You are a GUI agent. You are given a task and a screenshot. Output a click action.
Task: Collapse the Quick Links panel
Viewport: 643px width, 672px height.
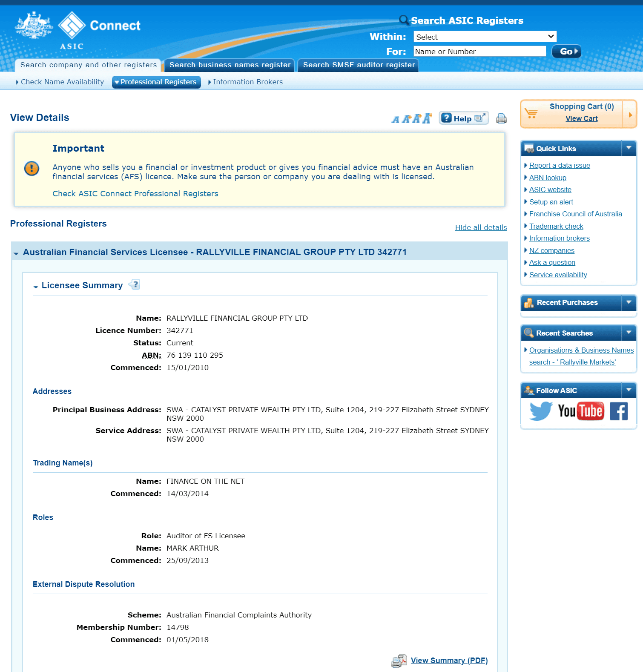coord(629,148)
